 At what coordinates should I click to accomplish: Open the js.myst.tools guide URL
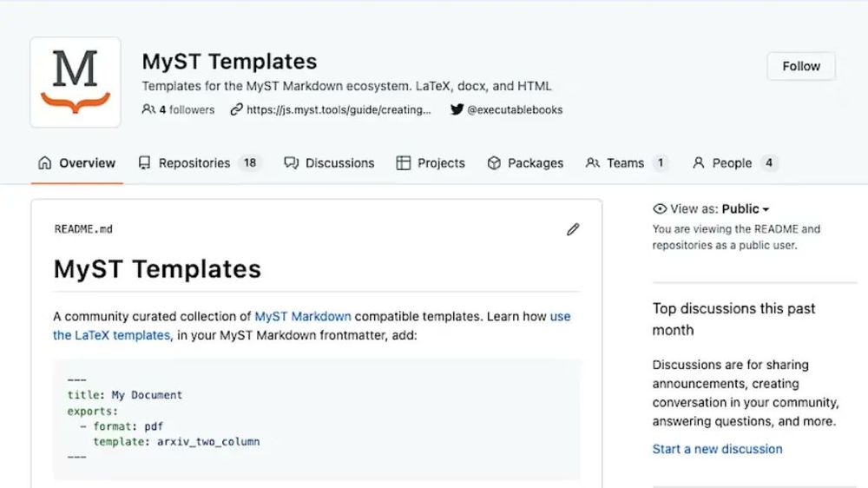click(x=339, y=109)
